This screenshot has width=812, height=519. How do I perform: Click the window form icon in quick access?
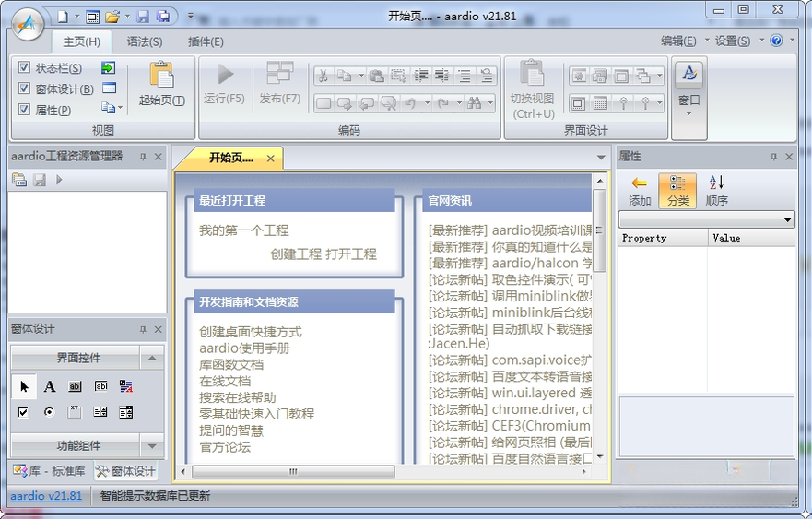point(93,17)
